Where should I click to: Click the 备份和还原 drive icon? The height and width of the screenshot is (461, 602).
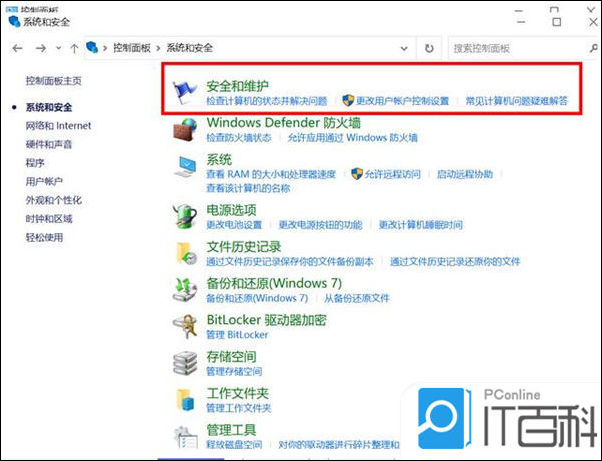click(x=185, y=290)
